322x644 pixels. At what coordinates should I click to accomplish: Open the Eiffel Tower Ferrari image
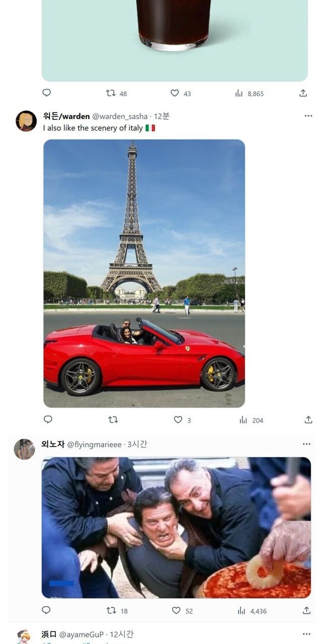pyautogui.click(x=144, y=273)
